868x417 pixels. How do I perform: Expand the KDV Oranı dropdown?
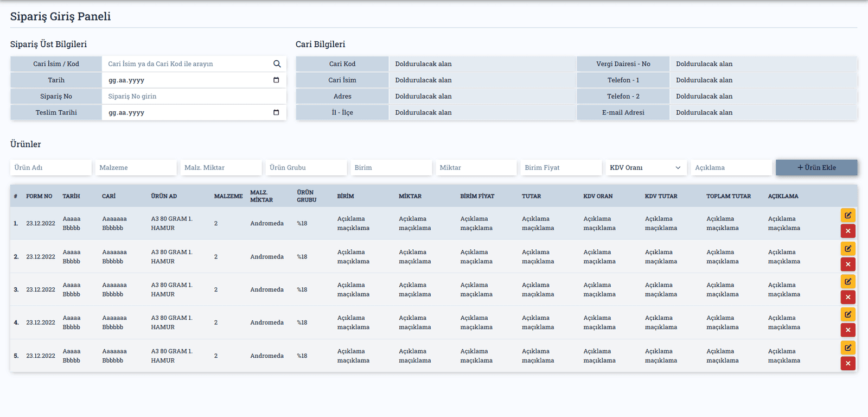[x=646, y=168]
